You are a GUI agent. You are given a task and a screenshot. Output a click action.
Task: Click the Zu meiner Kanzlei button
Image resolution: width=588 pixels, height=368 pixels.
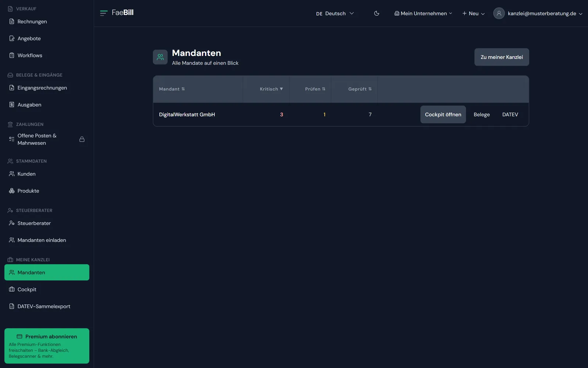click(502, 57)
